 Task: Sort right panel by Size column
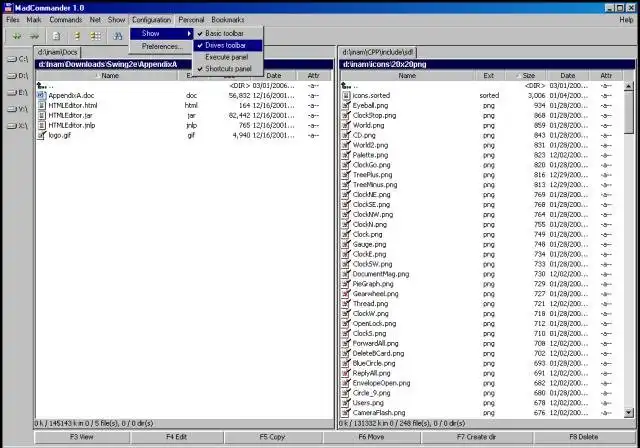point(526,75)
